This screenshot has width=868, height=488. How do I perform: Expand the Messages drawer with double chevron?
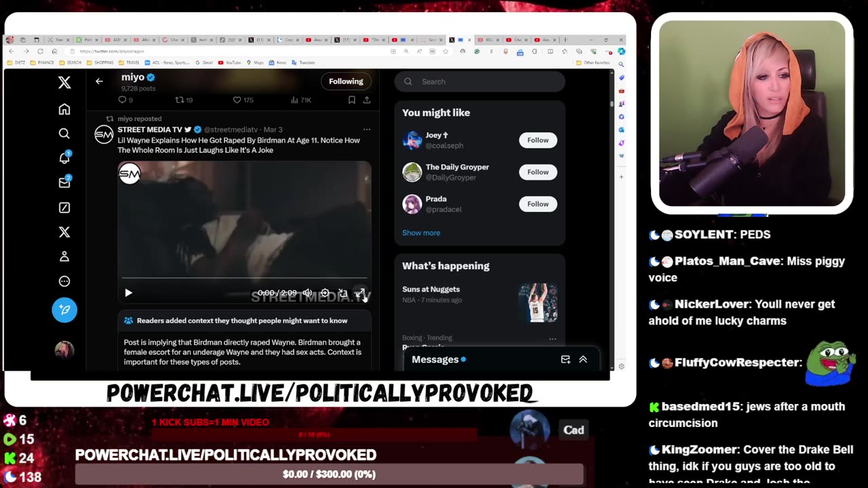coord(583,359)
